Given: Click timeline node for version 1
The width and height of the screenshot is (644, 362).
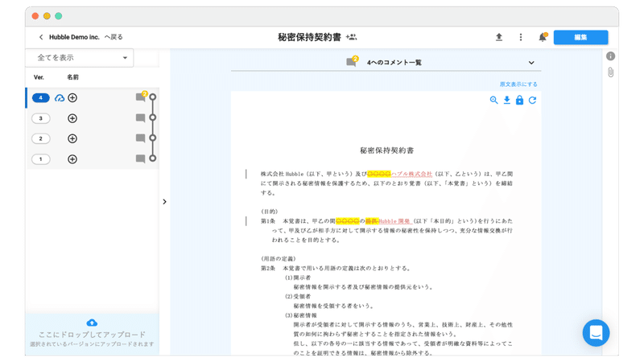Looking at the screenshot, I should click(x=153, y=158).
